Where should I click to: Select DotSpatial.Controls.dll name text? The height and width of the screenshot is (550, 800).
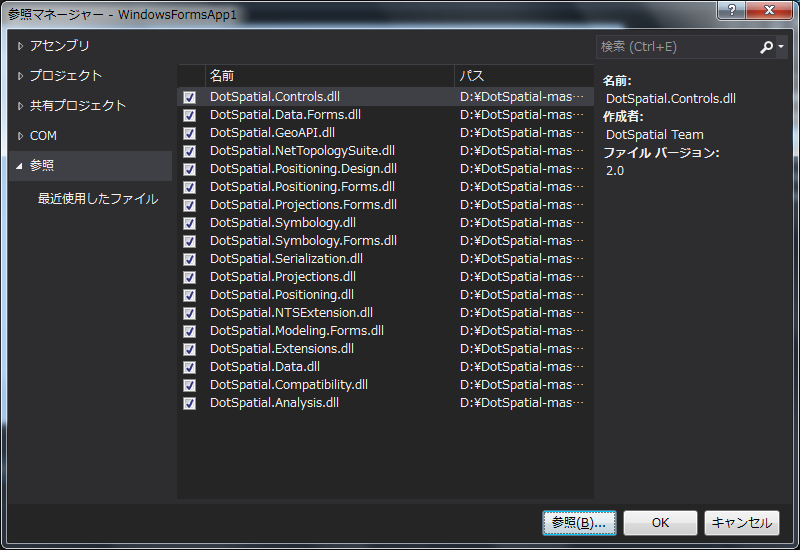[275, 96]
